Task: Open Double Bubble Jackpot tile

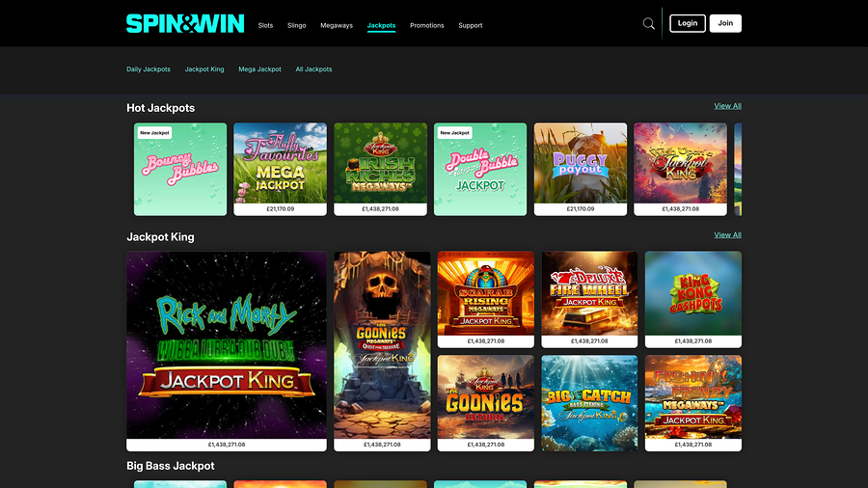Action: pos(480,170)
